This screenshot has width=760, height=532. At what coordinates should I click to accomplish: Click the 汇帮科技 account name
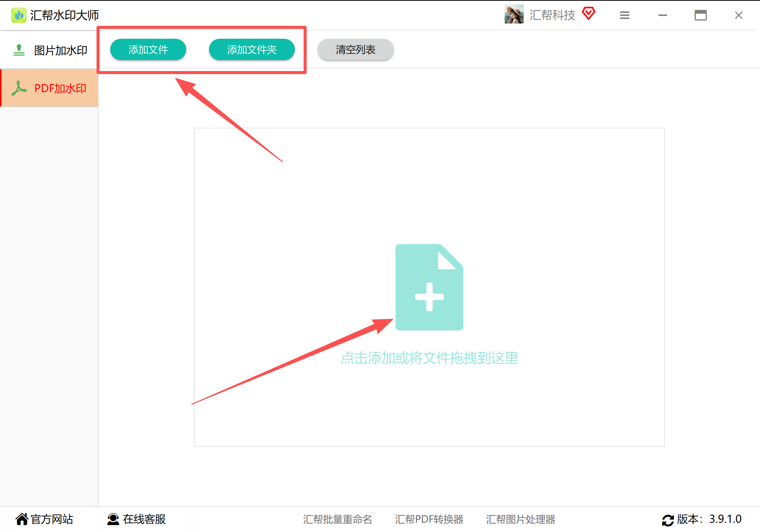[553, 14]
